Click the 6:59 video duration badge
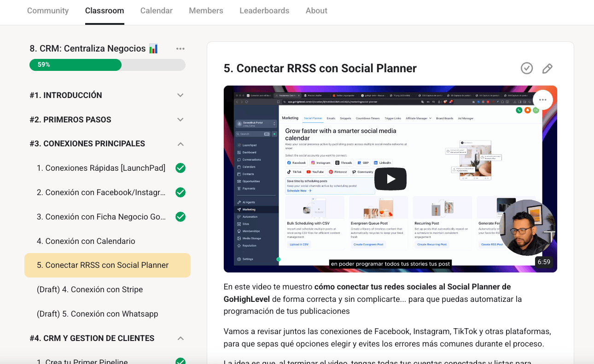The height and width of the screenshot is (364, 594). 544,262
